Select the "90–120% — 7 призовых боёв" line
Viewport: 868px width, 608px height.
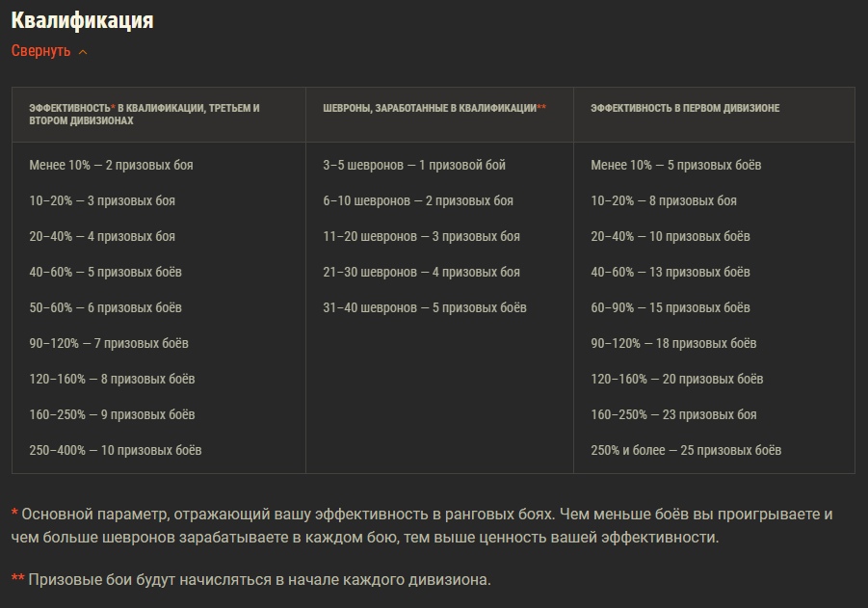pos(109,343)
